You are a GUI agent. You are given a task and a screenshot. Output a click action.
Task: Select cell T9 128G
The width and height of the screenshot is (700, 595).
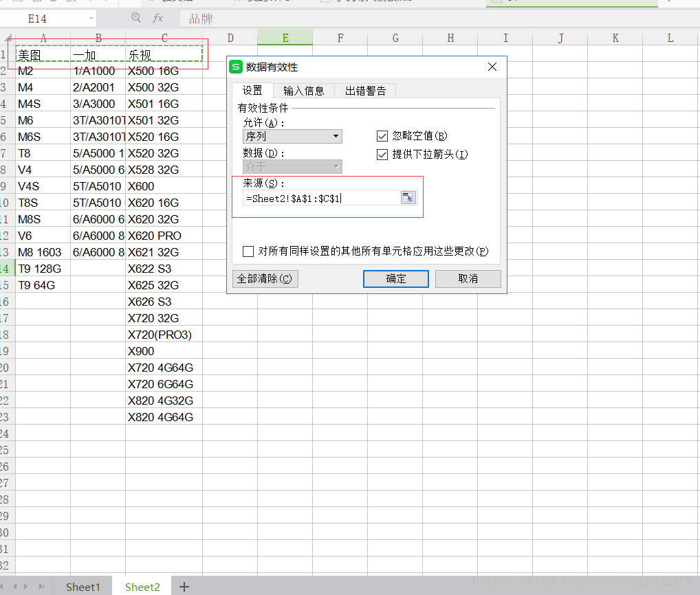[x=43, y=269]
